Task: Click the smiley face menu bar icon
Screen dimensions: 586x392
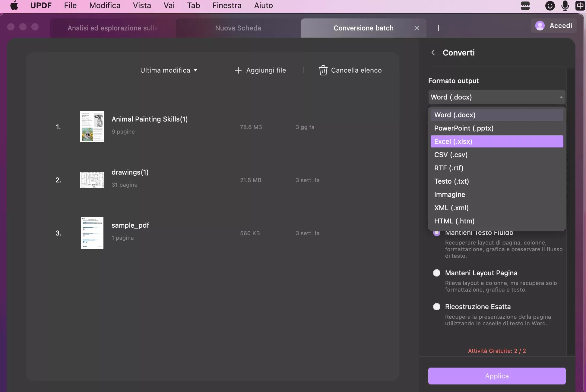Action: click(x=550, y=5)
